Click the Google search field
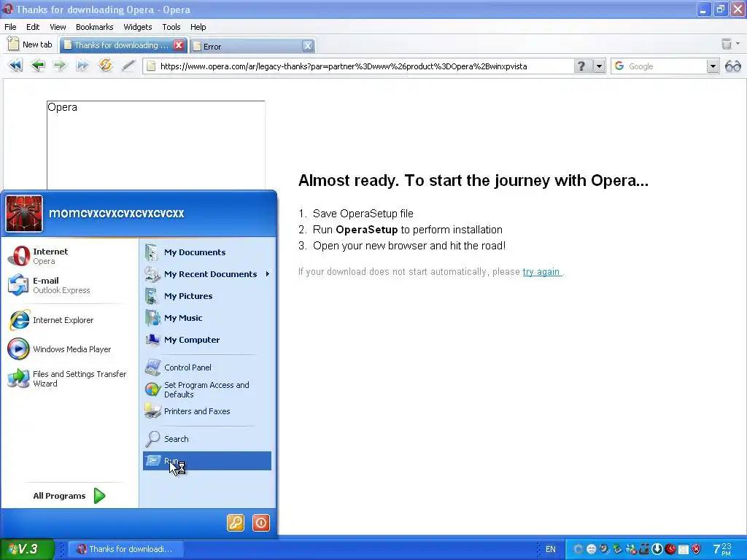This screenshot has height=560, width=747. tap(665, 66)
